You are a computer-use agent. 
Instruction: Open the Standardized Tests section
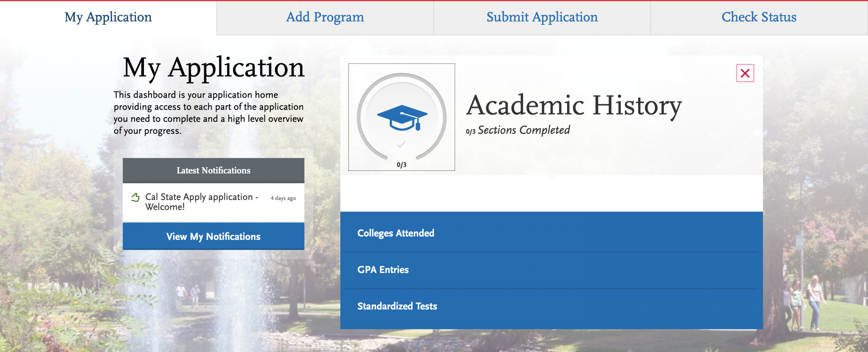click(x=397, y=306)
